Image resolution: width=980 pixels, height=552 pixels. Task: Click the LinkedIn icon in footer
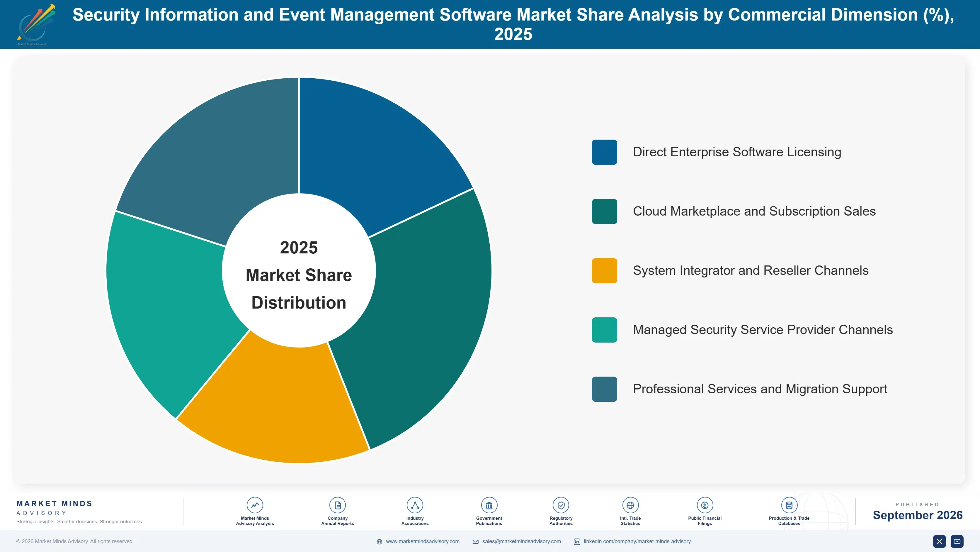pyautogui.click(x=577, y=542)
